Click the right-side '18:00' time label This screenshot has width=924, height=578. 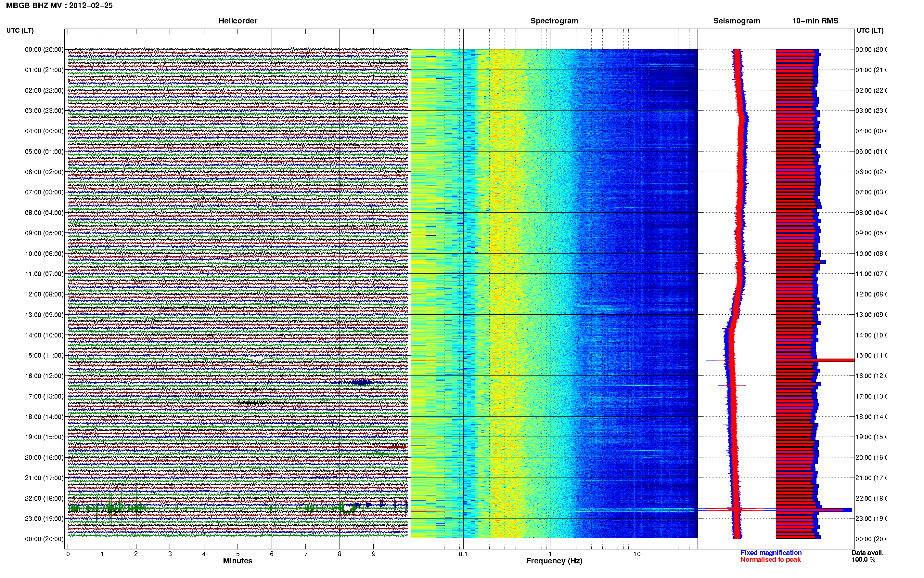871,417
